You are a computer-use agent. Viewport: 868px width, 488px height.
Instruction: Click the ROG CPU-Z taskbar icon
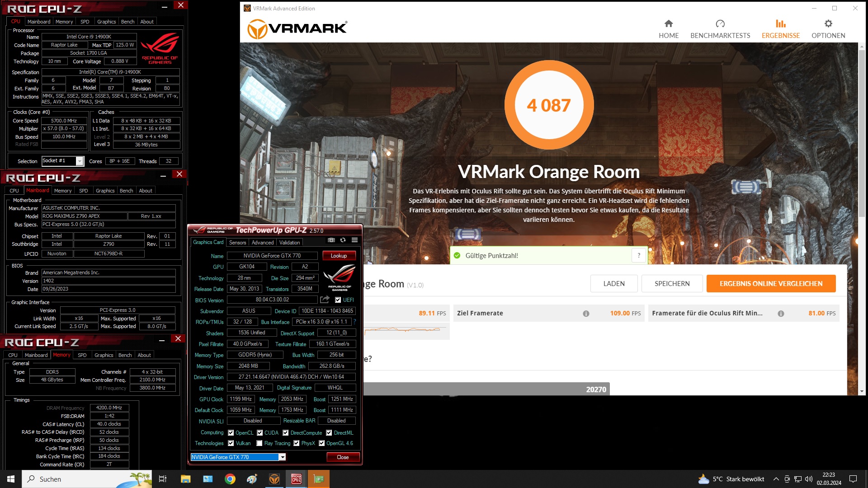click(297, 479)
